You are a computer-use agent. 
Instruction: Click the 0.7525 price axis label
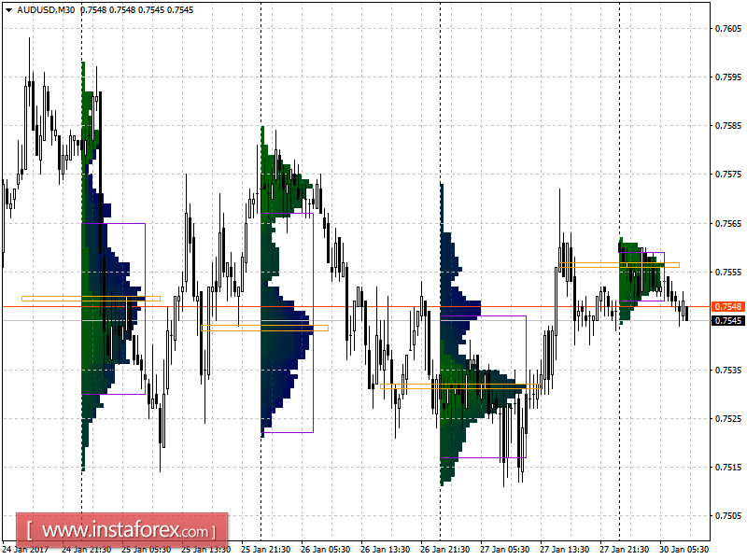(x=728, y=419)
